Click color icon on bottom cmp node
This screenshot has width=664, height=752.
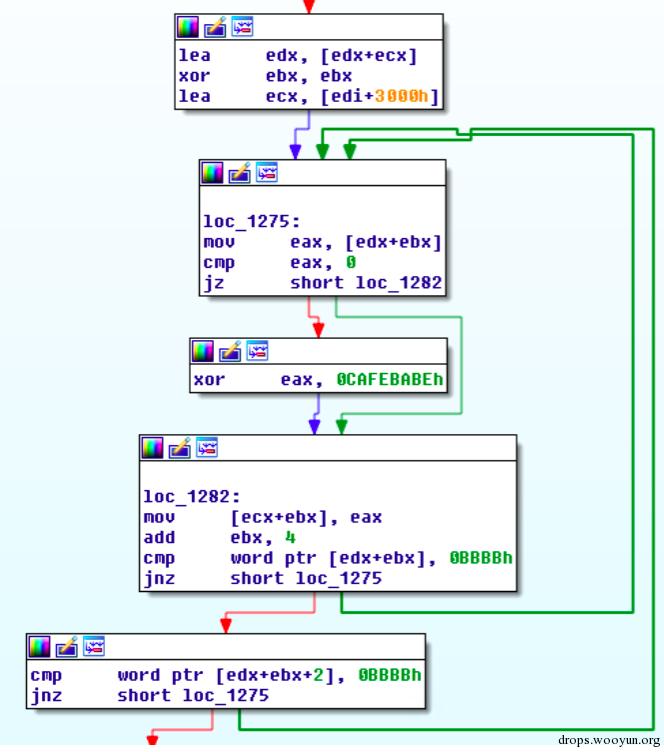[39, 646]
